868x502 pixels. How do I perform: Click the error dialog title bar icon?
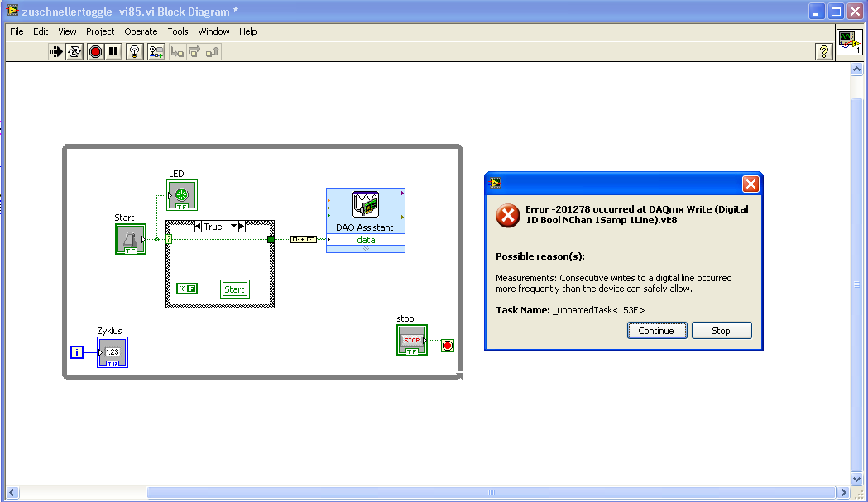coord(495,184)
